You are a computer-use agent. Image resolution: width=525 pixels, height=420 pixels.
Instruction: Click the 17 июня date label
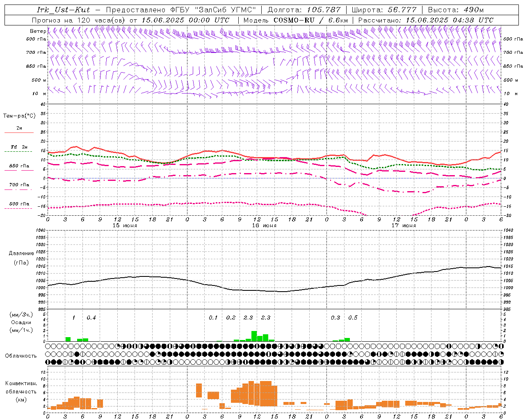click(x=404, y=226)
